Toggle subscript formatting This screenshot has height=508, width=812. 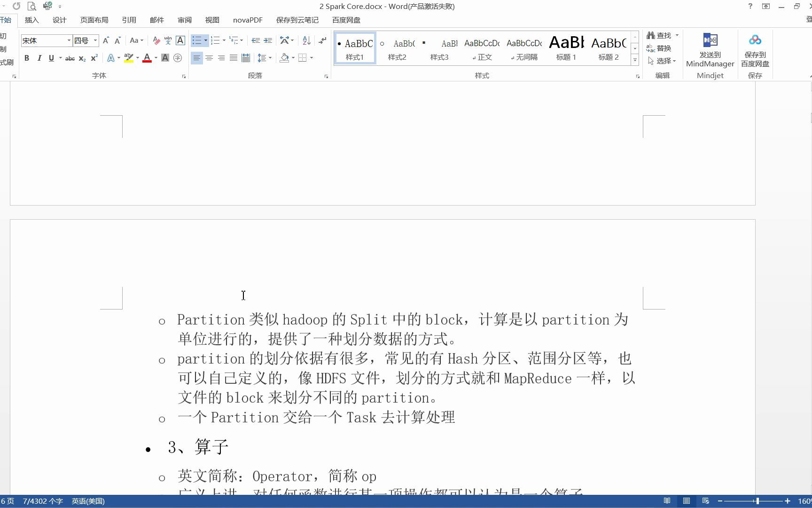tap(82, 58)
